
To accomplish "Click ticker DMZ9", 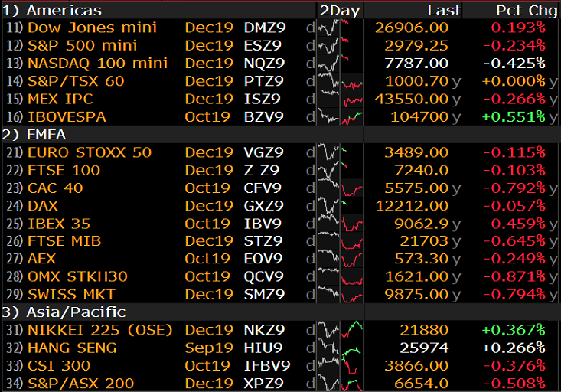I will (265, 28).
